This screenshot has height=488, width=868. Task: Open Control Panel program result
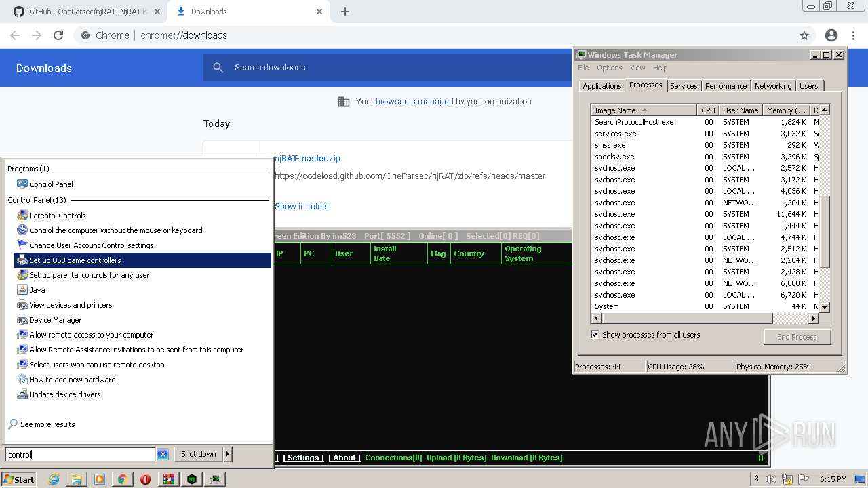(51, 184)
